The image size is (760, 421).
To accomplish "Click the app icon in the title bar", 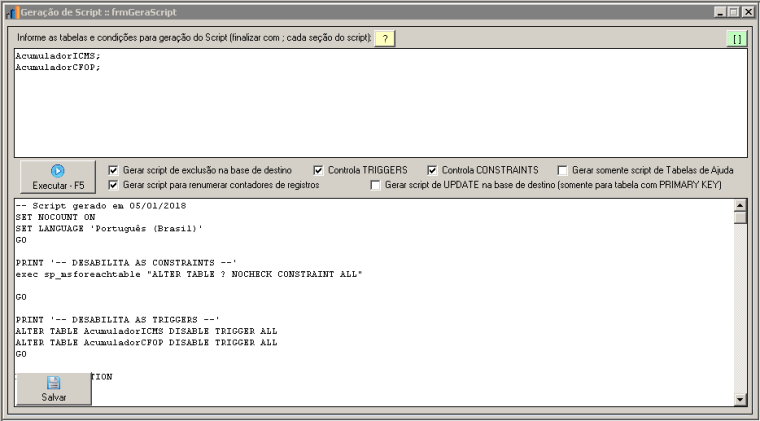I will pyautogui.click(x=13, y=13).
